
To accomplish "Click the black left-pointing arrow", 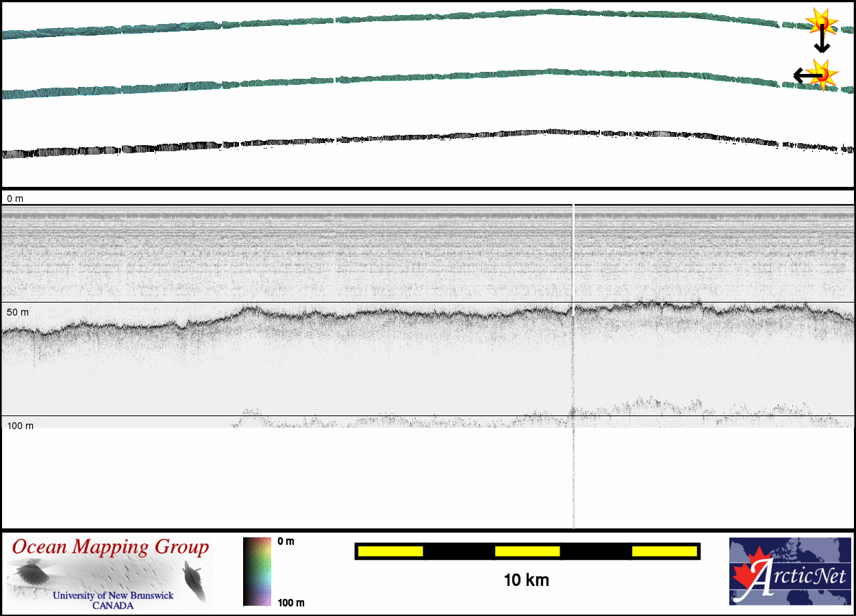I will point(803,75).
